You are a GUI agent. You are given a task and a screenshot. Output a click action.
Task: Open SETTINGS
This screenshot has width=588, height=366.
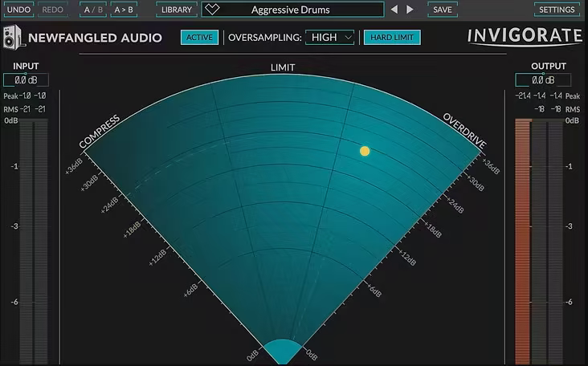point(557,10)
